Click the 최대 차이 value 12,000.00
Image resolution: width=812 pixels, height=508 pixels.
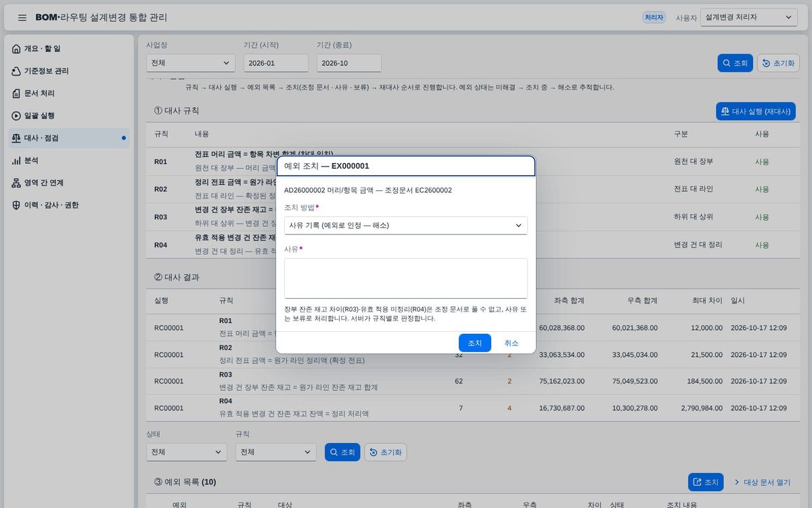click(706, 328)
